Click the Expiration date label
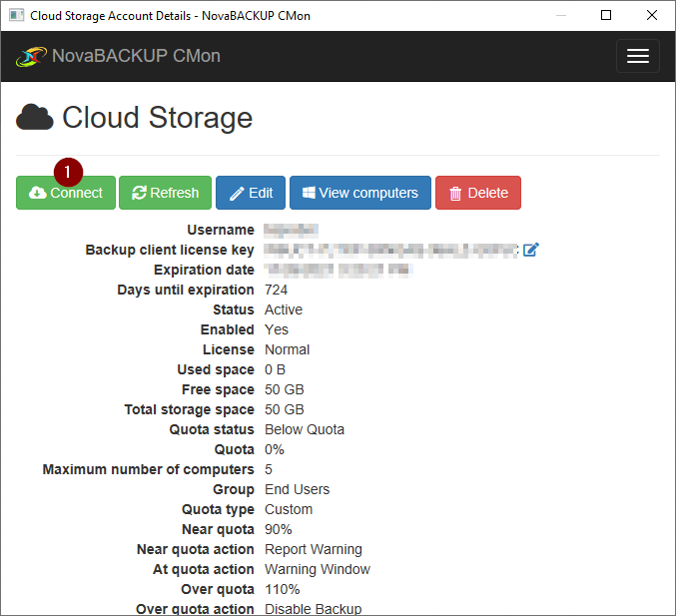This screenshot has height=616, width=676. point(204,270)
